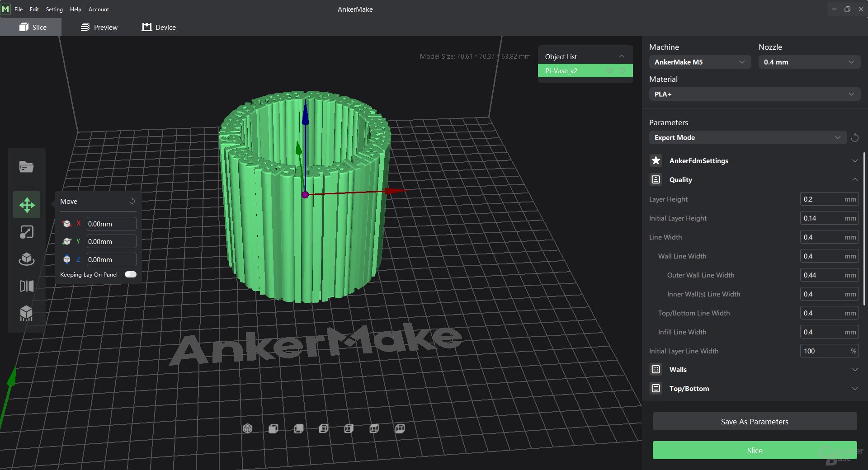
Task: Collapse the Quality settings section
Action: coord(854,179)
